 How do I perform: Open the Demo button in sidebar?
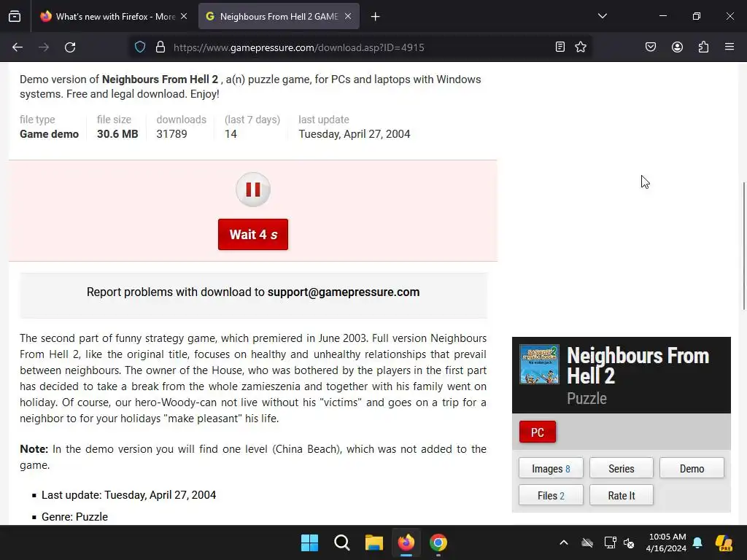tap(692, 469)
